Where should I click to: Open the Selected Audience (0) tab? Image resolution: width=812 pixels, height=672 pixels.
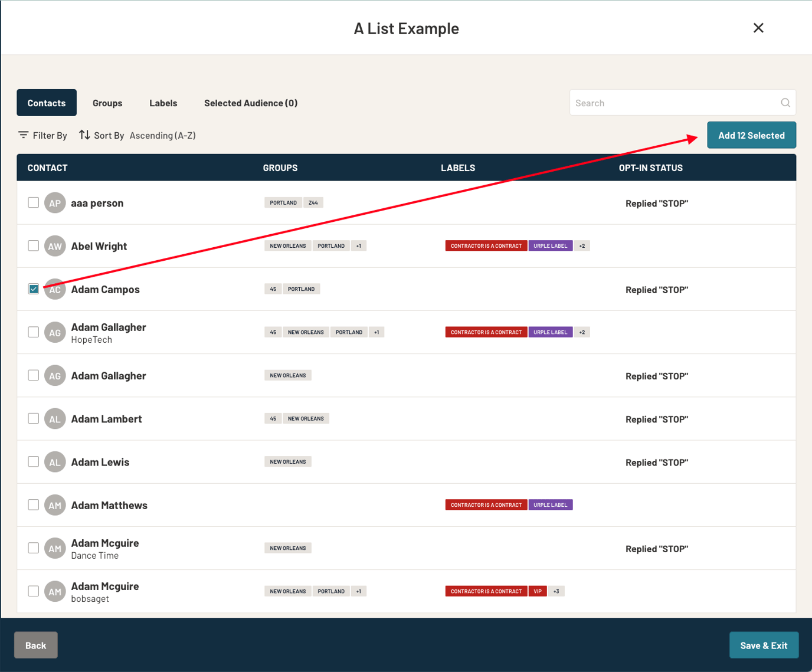point(251,103)
